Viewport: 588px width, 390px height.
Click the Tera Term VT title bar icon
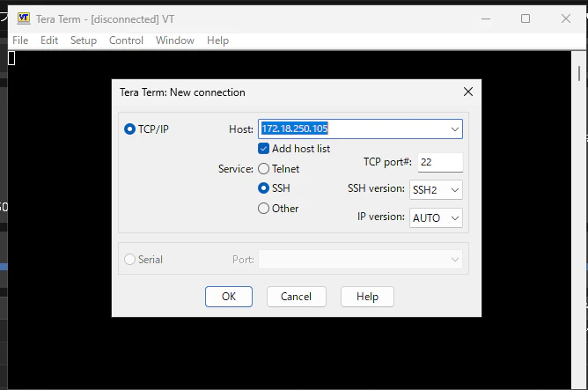24,18
